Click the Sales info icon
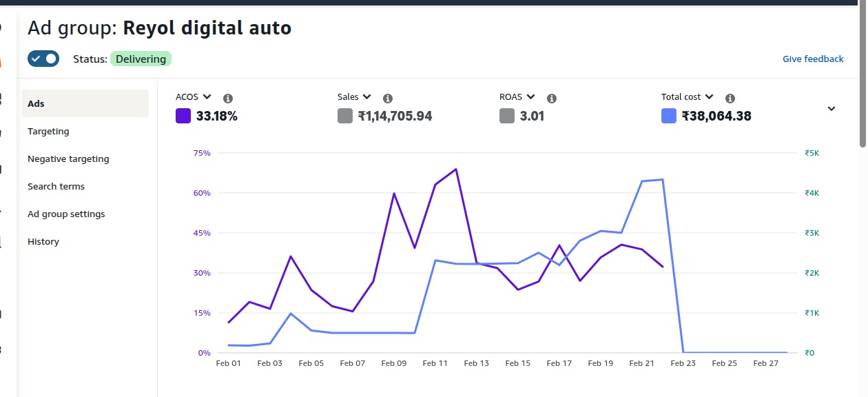Image resolution: width=868 pixels, height=397 pixels. [388, 99]
